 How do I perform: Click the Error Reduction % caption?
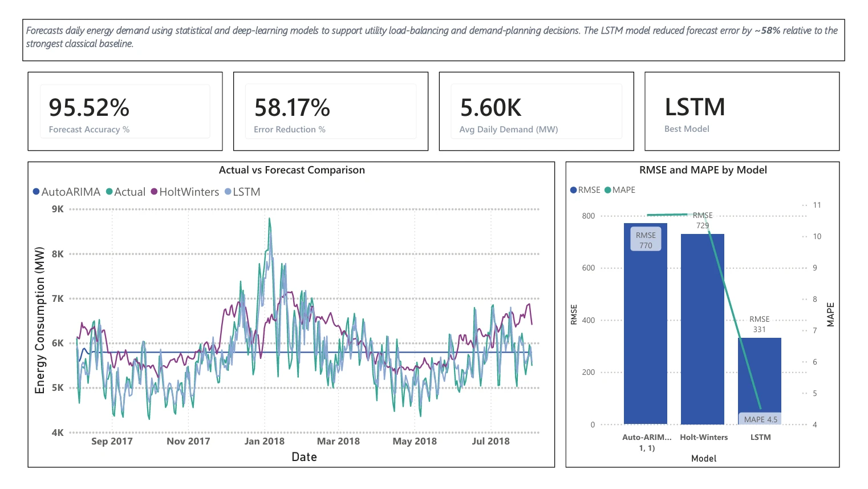pos(290,130)
